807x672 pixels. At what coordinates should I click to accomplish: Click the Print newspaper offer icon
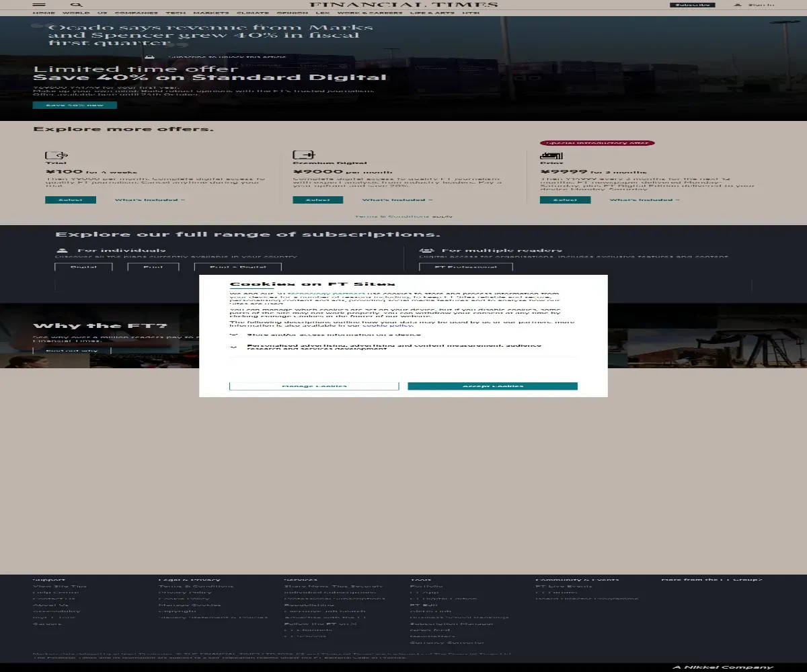pos(551,155)
